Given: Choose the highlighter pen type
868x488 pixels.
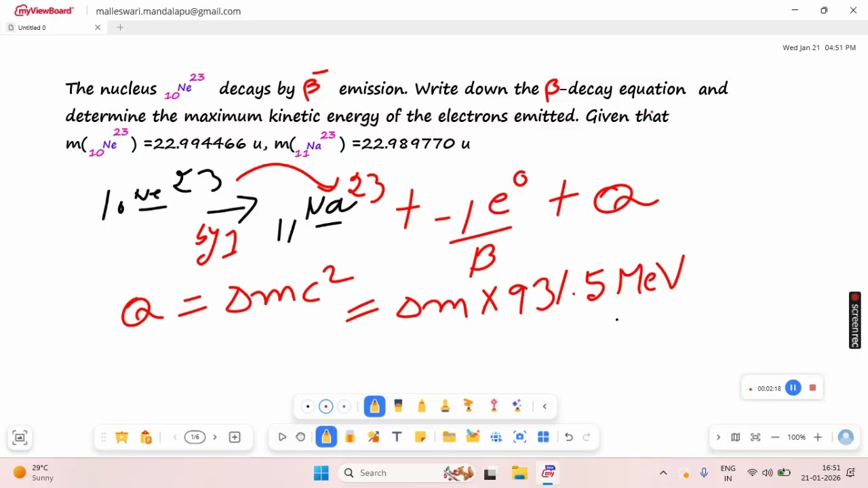Looking at the screenshot, I should click(x=469, y=406).
